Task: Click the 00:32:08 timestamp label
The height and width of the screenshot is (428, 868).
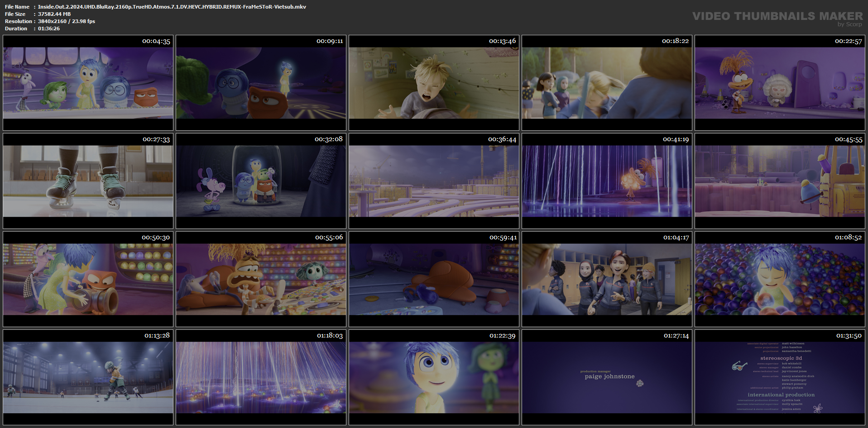Action: click(329, 139)
